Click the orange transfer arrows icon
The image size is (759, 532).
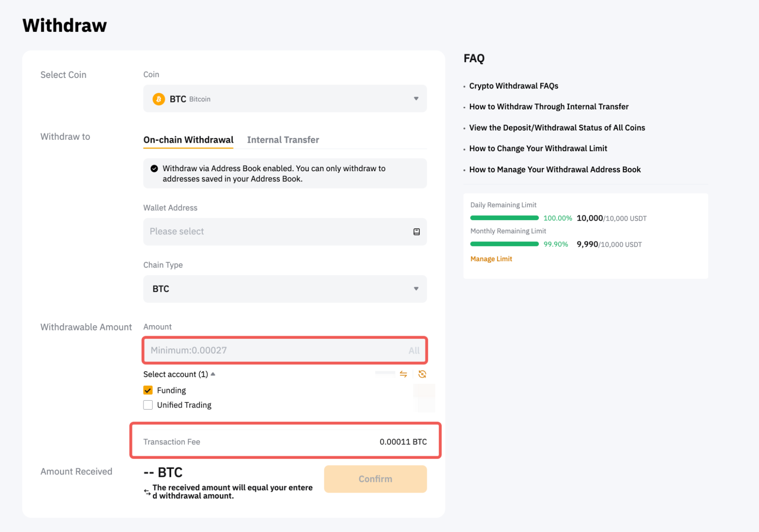(403, 374)
